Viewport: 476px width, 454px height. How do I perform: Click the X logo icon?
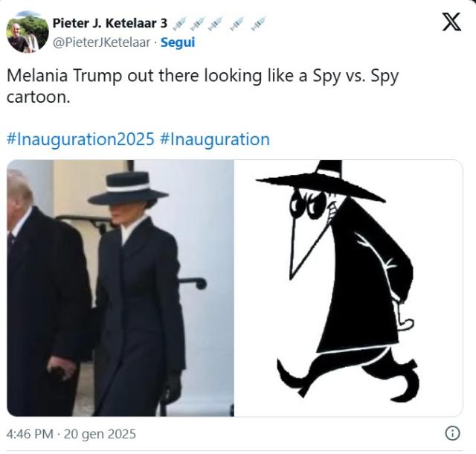tap(451, 22)
